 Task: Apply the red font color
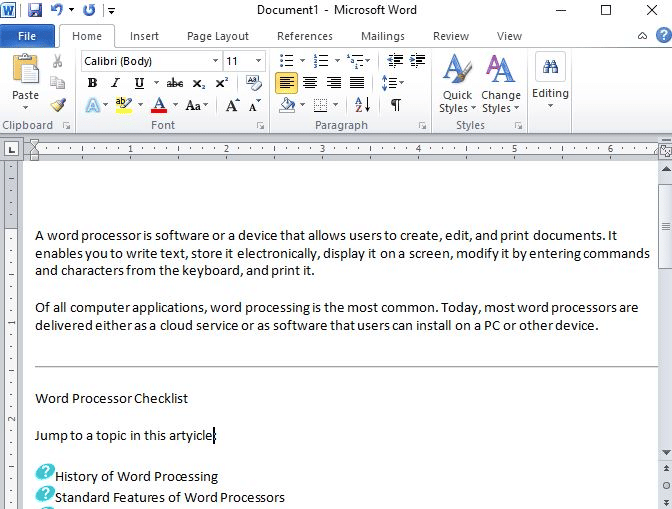click(x=158, y=105)
